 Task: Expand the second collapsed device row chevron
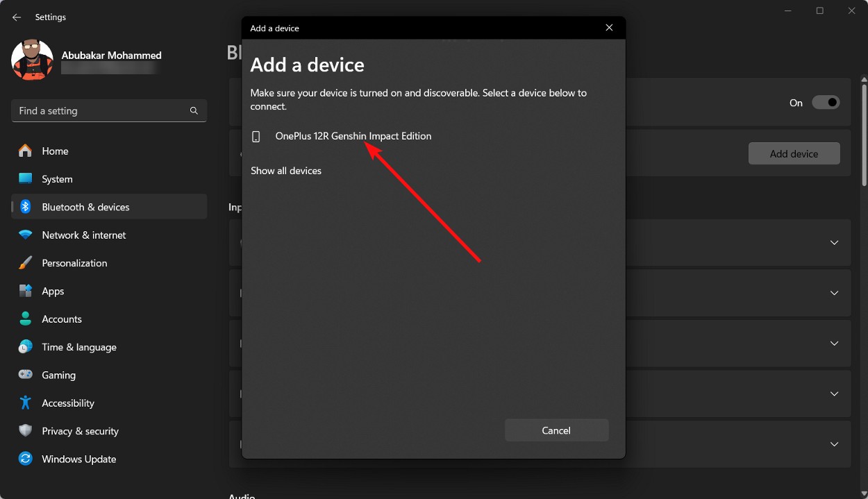[834, 292]
